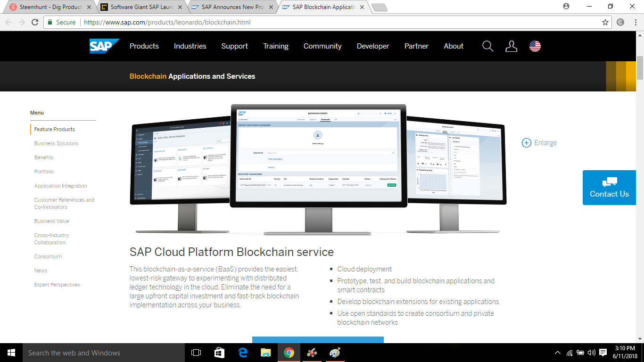
Task: Go to Consortium section
Action: (x=48, y=256)
